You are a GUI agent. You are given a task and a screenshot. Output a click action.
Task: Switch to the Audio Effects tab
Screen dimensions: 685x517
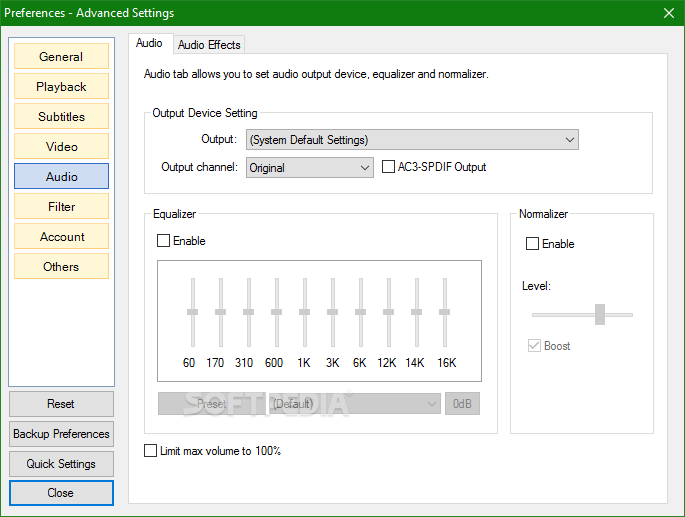(209, 45)
